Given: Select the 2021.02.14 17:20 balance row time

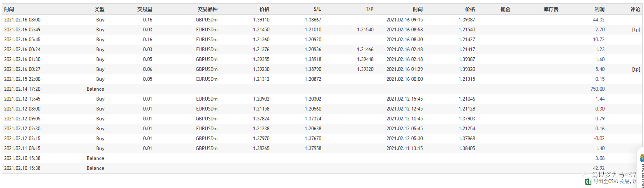Looking at the screenshot, I should click(22, 89).
